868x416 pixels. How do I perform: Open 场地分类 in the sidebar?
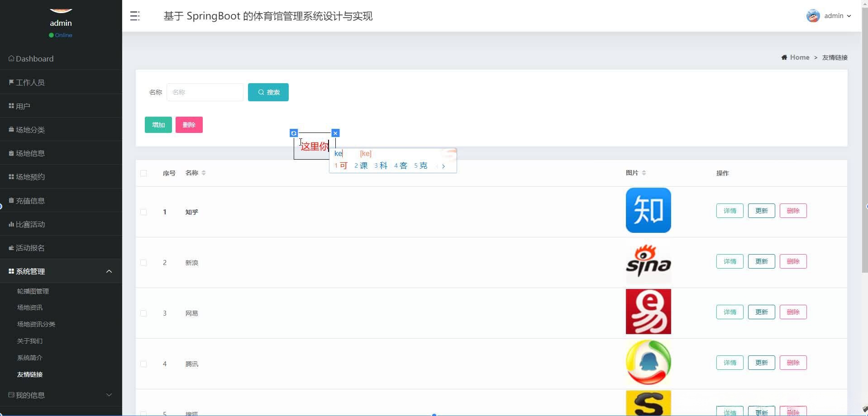tap(61, 130)
